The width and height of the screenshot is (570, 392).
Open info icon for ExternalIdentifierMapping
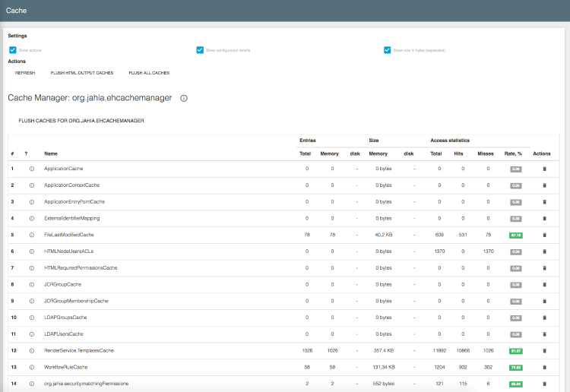[32, 219]
